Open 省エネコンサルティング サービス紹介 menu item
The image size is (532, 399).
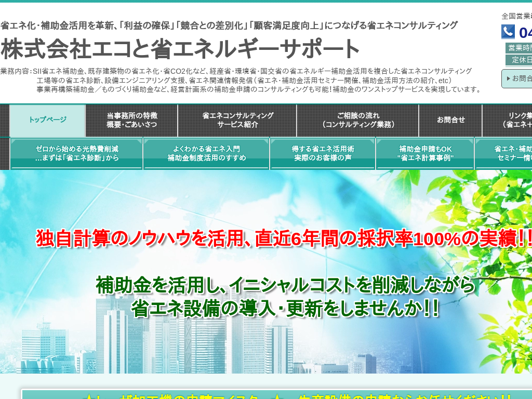coord(237,120)
